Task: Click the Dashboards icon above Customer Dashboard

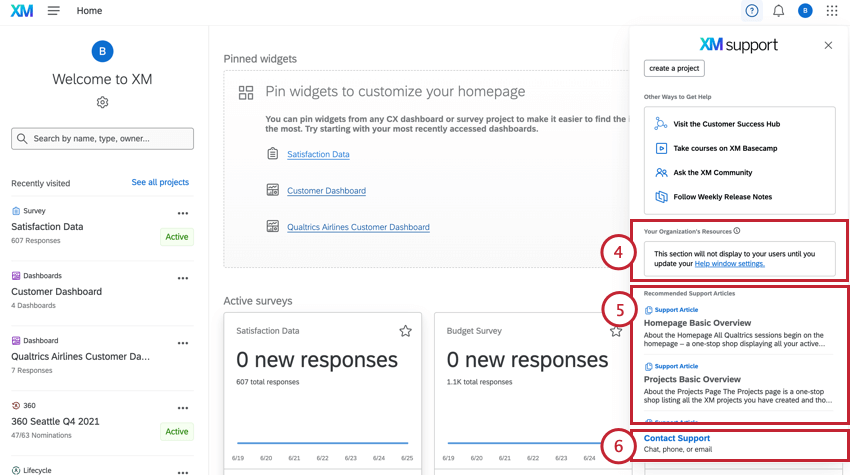Action: [x=16, y=276]
